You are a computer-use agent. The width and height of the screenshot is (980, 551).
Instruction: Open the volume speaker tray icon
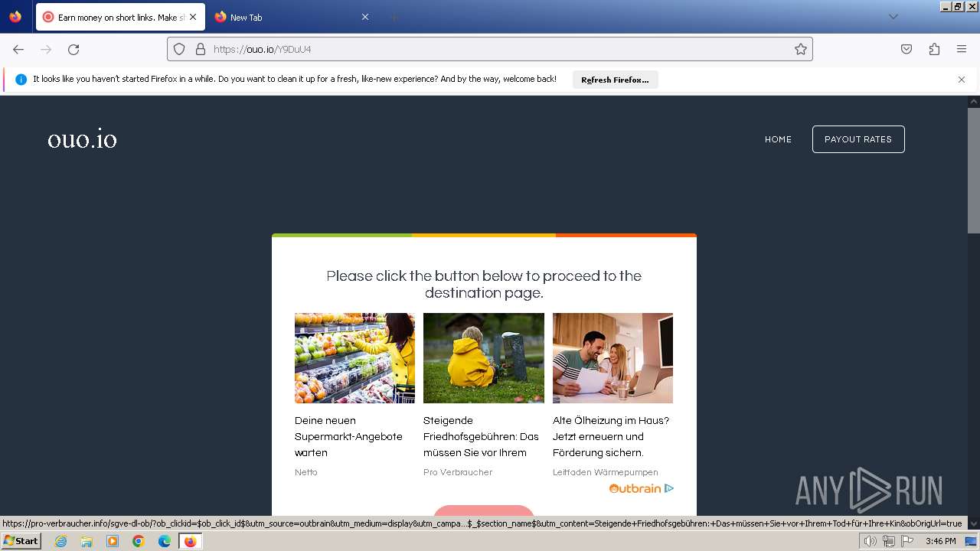pos(871,541)
